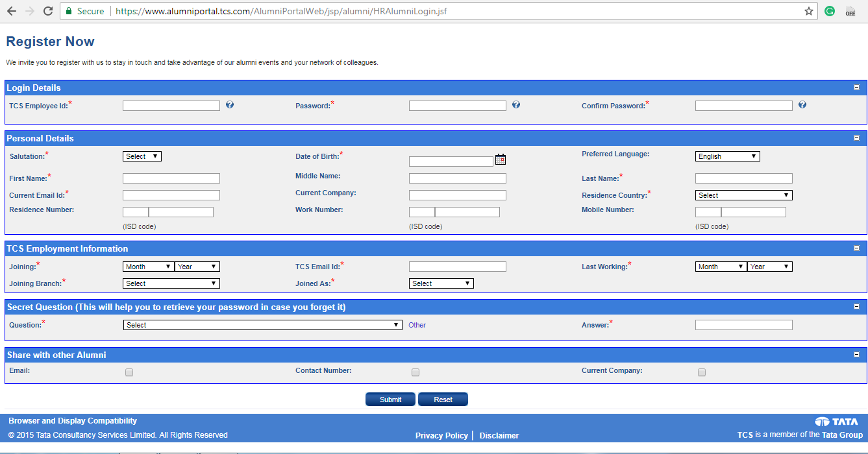The image size is (868, 454).
Task: Click the Last Name input field
Action: [x=744, y=178]
